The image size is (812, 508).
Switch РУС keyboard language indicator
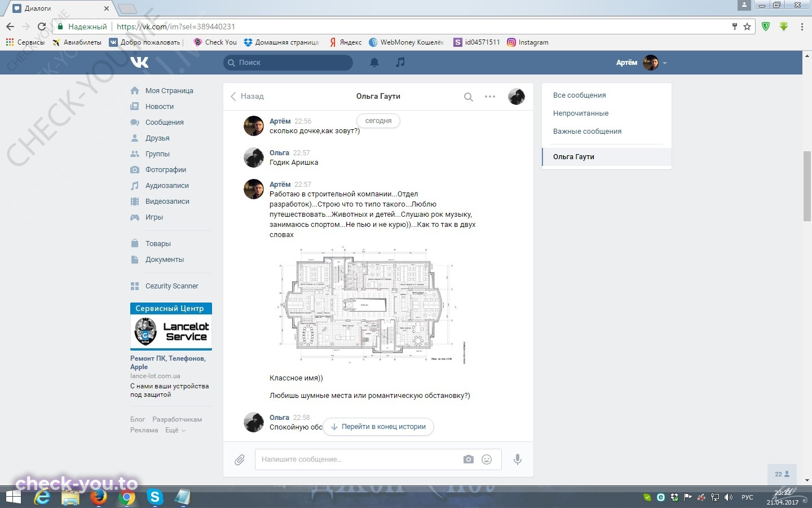tap(747, 497)
